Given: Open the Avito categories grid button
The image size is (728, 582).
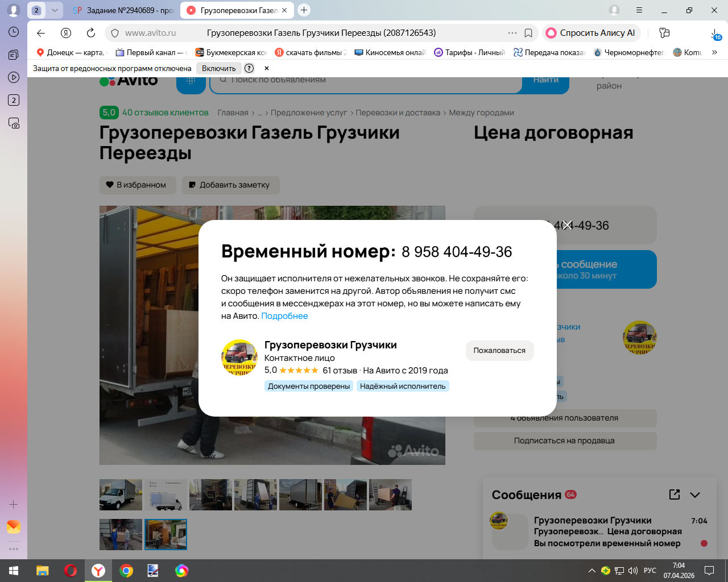Looking at the screenshot, I should 191,83.
